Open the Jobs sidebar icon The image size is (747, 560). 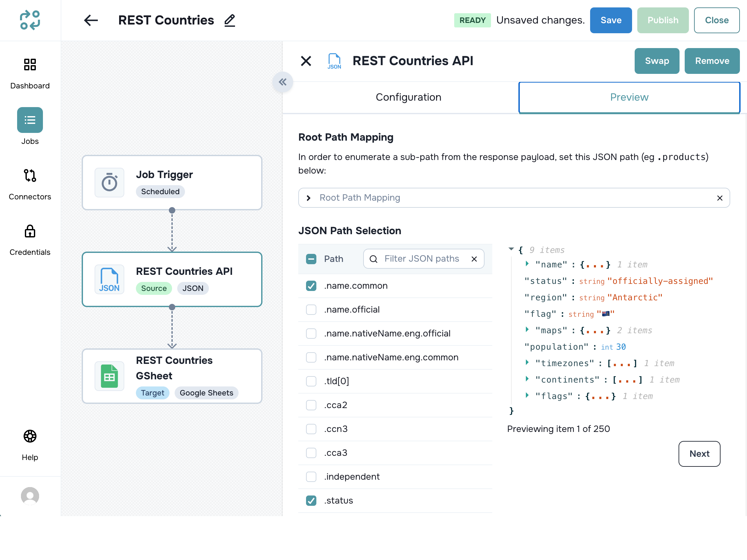(x=30, y=120)
